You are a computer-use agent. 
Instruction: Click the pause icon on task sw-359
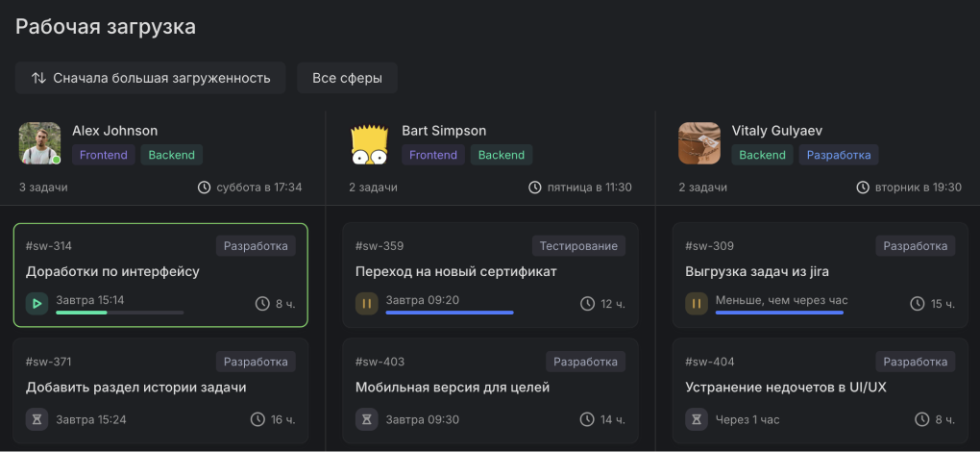point(367,304)
